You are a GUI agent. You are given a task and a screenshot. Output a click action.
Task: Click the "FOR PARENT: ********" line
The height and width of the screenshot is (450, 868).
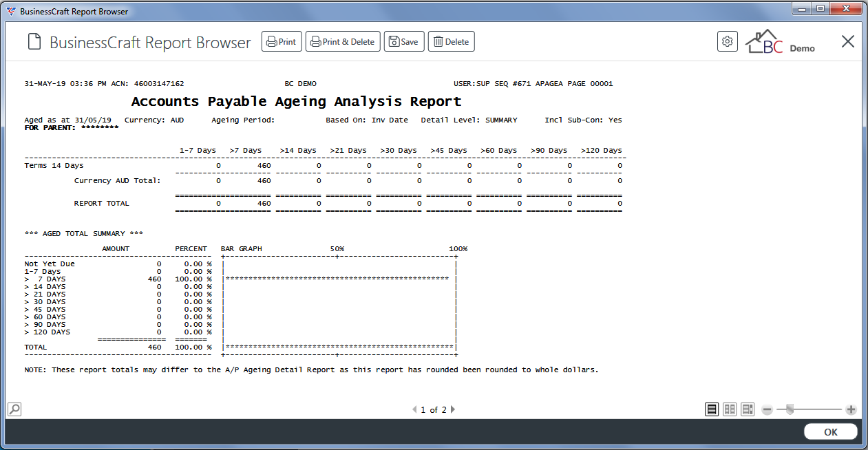coord(72,128)
